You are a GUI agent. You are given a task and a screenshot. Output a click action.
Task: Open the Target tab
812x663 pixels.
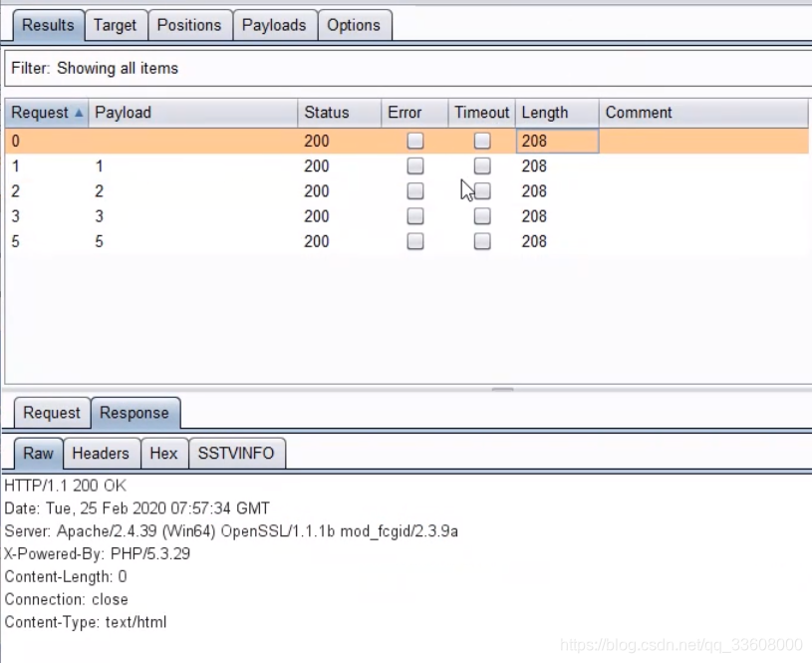[115, 25]
